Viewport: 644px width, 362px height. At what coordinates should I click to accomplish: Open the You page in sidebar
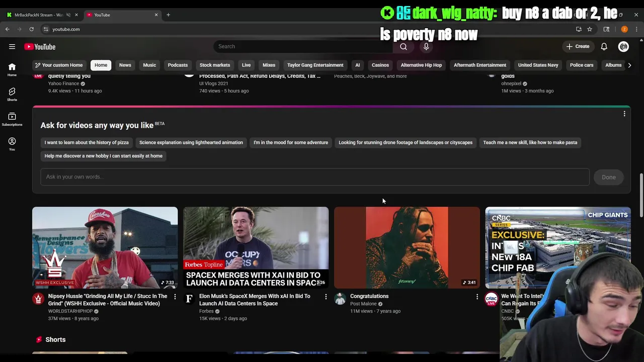point(12,144)
